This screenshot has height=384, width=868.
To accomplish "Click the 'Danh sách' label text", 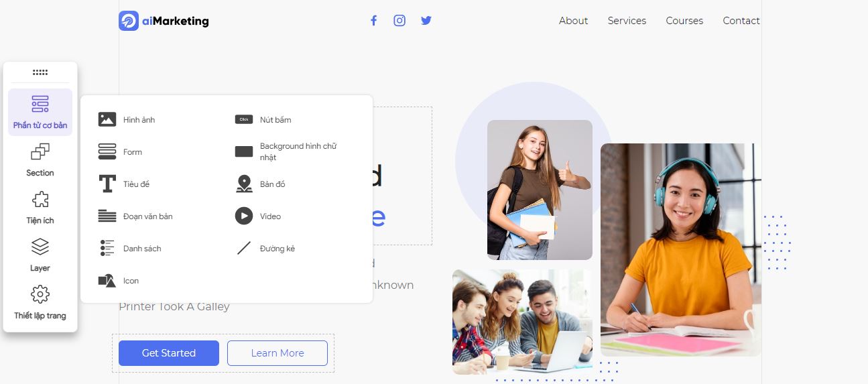I will pyautogui.click(x=142, y=249).
